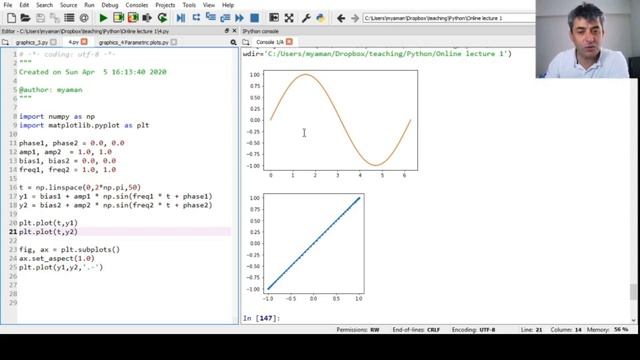Click the In [147] console prompt
This screenshot has width=640, height=360.
coord(261,318)
